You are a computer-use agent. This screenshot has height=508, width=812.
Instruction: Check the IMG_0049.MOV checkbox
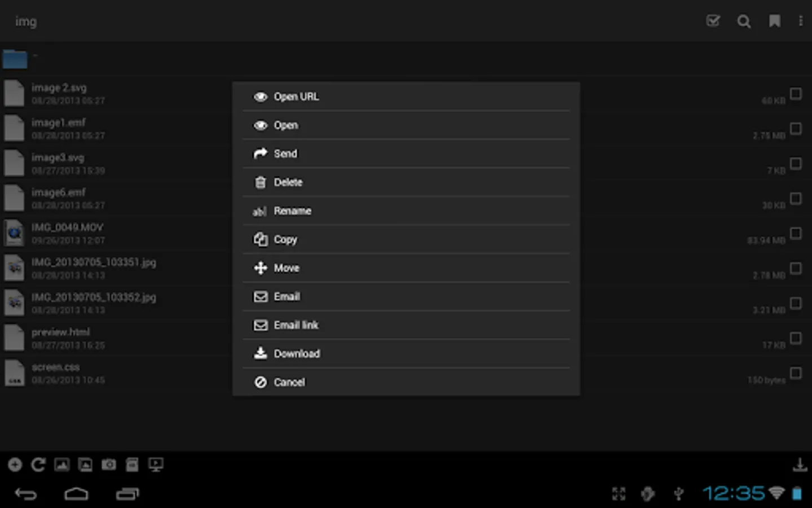(796, 233)
